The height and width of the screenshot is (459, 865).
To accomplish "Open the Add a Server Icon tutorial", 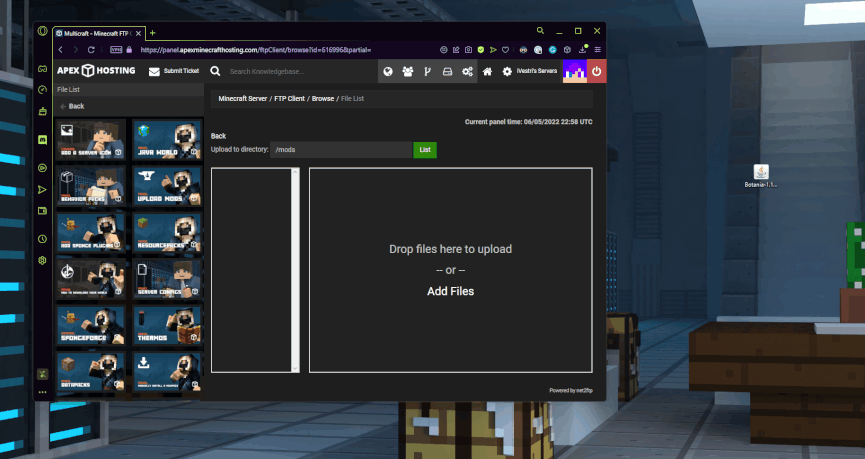I will [x=91, y=140].
